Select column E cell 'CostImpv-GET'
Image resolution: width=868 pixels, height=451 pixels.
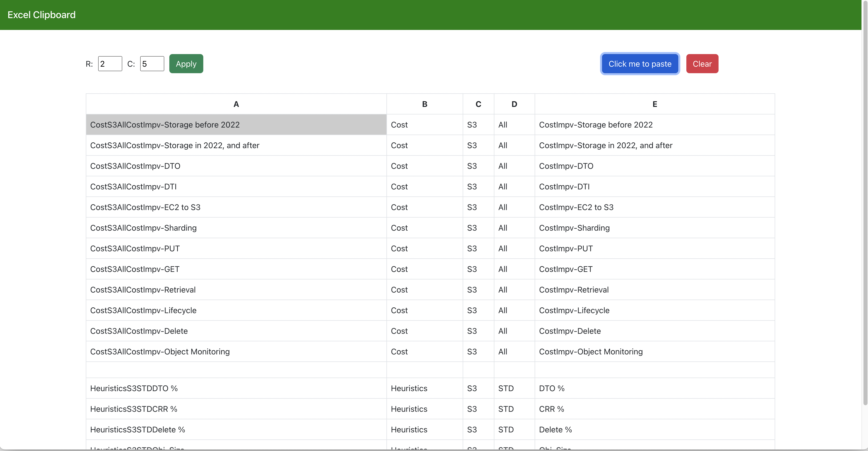click(655, 269)
